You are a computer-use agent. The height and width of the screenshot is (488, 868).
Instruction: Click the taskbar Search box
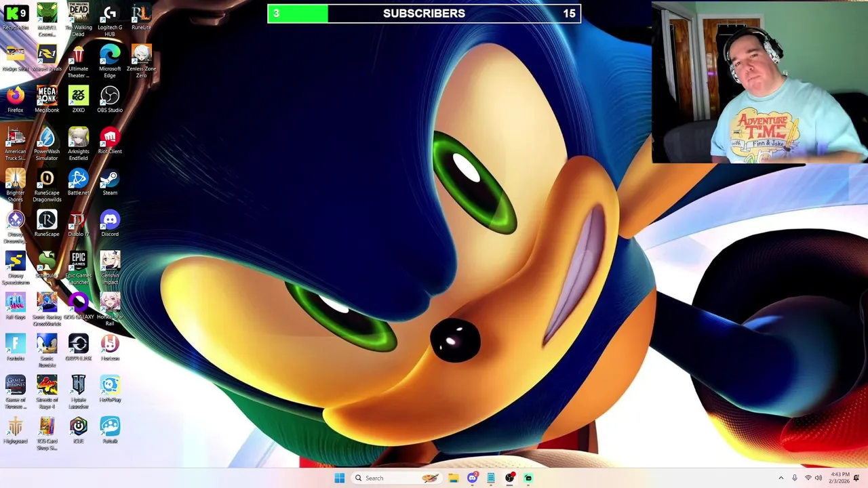(x=396, y=478)
